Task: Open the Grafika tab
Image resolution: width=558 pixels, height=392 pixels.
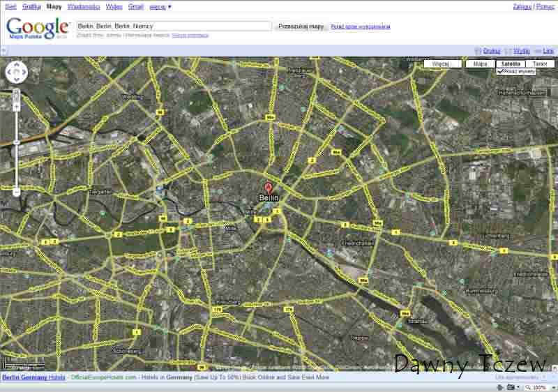Action: click(x=31, y=6)
